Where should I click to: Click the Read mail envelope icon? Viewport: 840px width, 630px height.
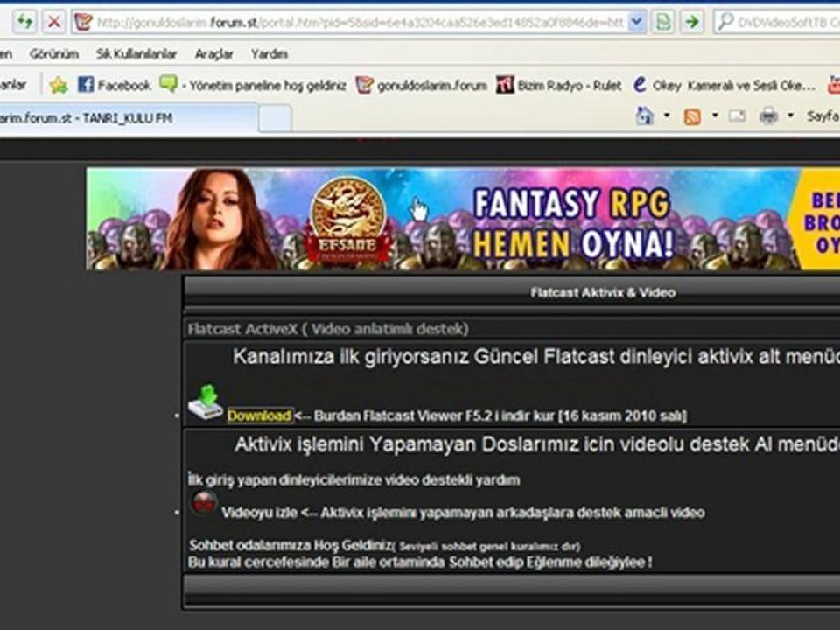[x=737, y=115]
